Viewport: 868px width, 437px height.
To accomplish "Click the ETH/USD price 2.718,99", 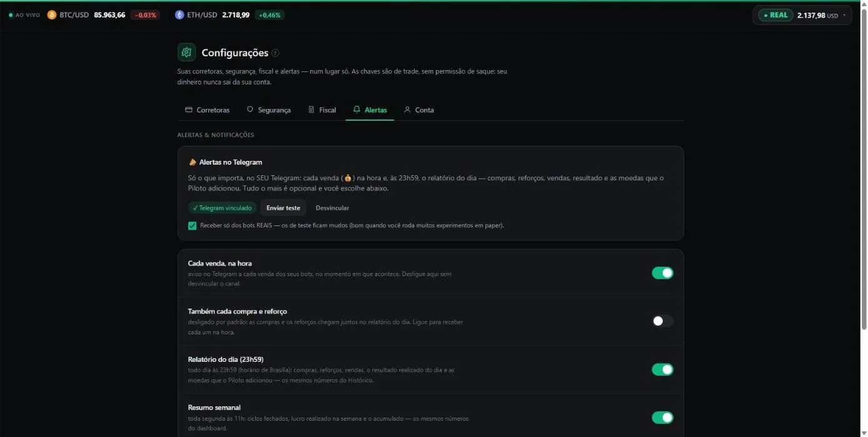I will pyautogui.click(x=236, y=15).
